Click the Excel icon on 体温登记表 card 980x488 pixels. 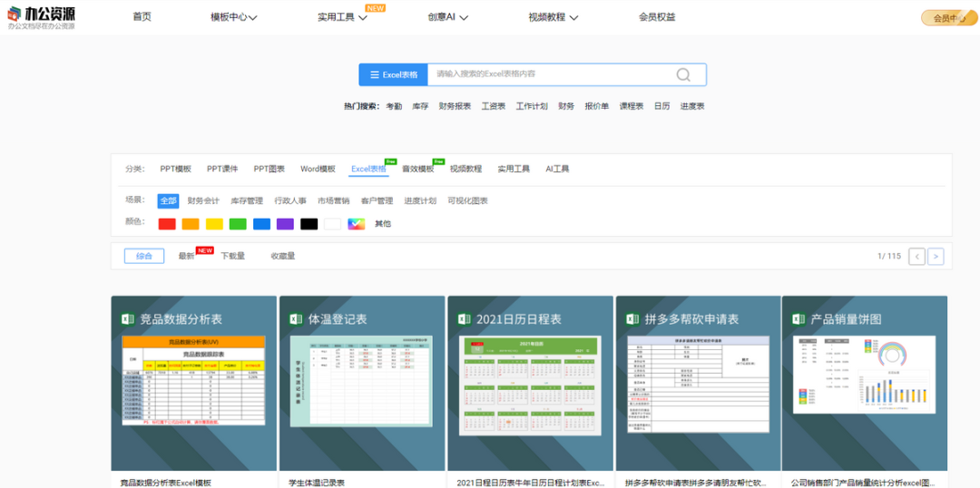point(296,319)
